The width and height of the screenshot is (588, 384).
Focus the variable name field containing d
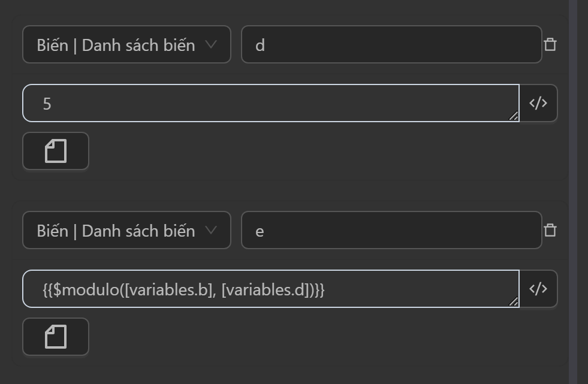click(391, 45)
